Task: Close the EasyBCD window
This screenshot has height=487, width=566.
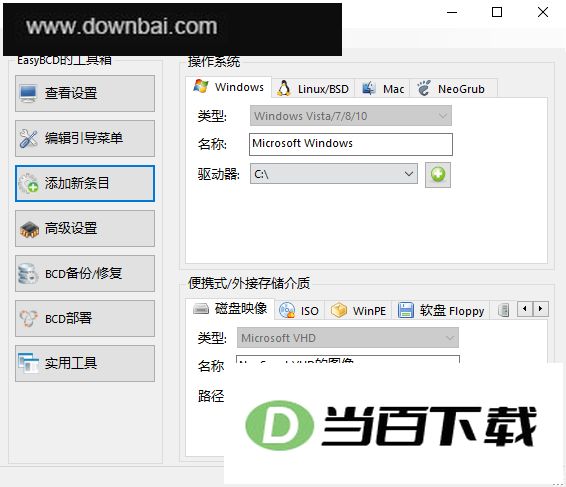Action: click(x=543, y=12)
